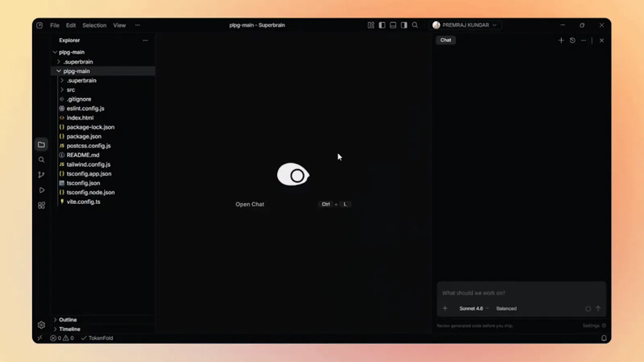
Task: Open the Explorer view in activity bar
Action: tap(41, 144)
